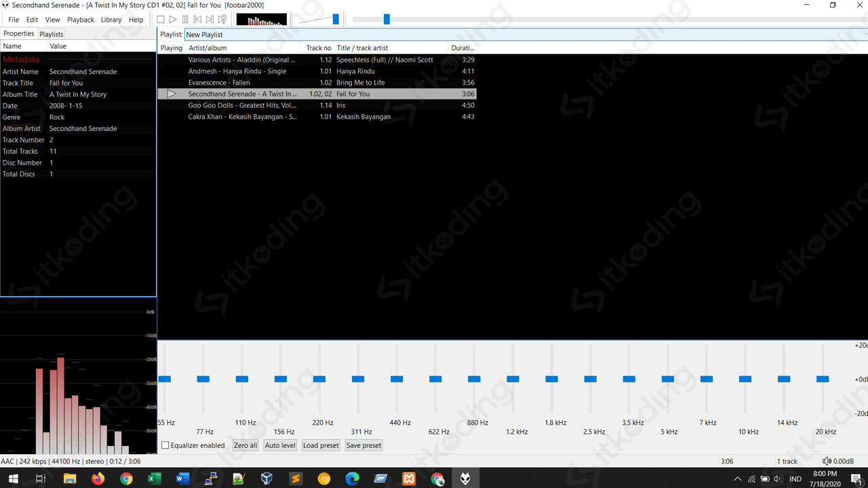Image resolution: width=868 pixels, height=488 pixels.
Task: Click the 440 Hz equalizer band slider
Action: [x=397, y=379]
